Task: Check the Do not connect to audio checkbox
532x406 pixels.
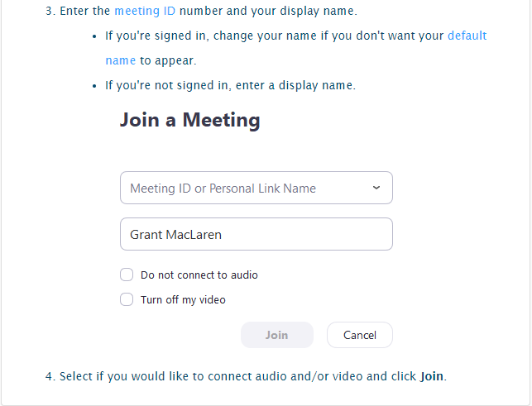Action: click(127, 275)
